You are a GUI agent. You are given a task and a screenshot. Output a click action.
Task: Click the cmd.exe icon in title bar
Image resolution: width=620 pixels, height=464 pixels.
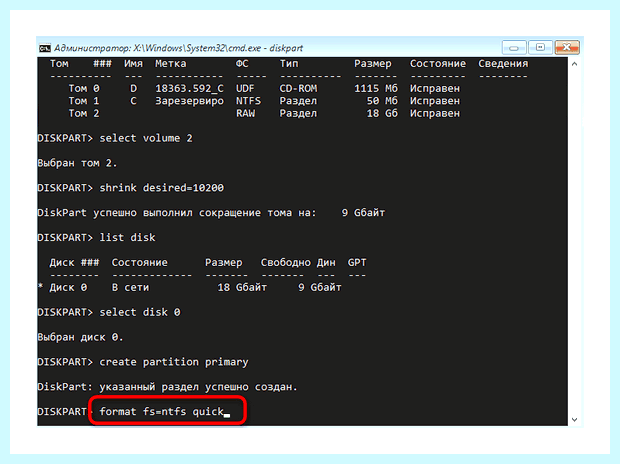tap(45, 48)
